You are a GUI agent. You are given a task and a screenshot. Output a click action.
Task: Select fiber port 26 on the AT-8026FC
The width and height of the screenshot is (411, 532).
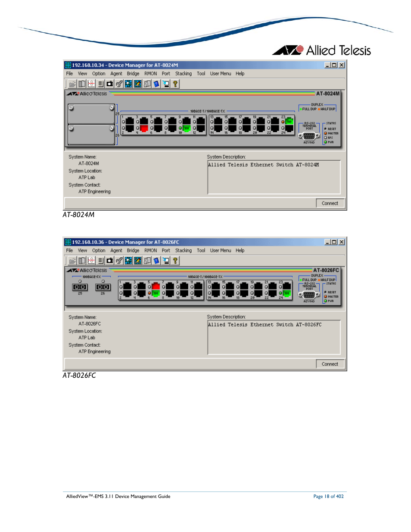tap(103, 287)
